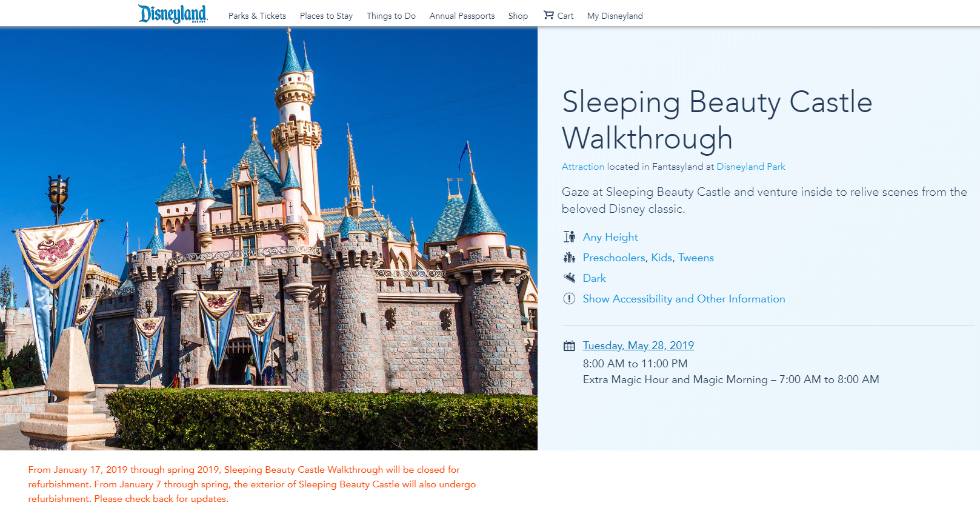Open the Shop menu

(518, 16)
